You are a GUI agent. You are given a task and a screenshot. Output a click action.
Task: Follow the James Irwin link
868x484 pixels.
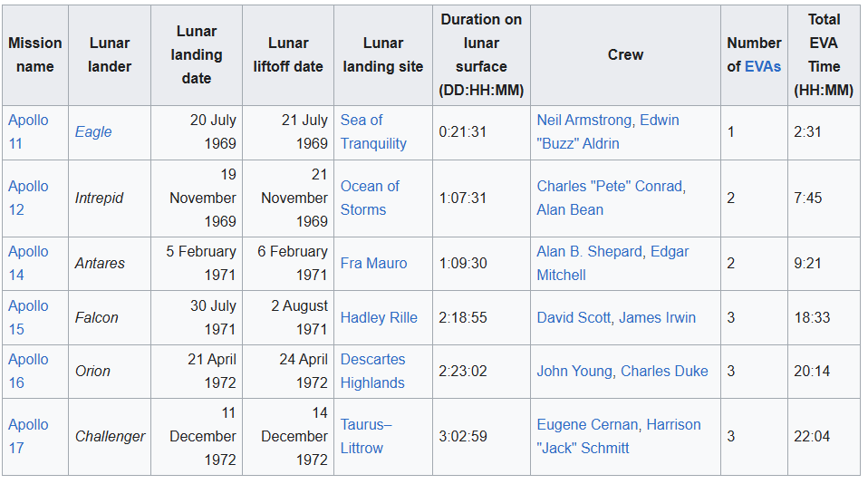657,317
